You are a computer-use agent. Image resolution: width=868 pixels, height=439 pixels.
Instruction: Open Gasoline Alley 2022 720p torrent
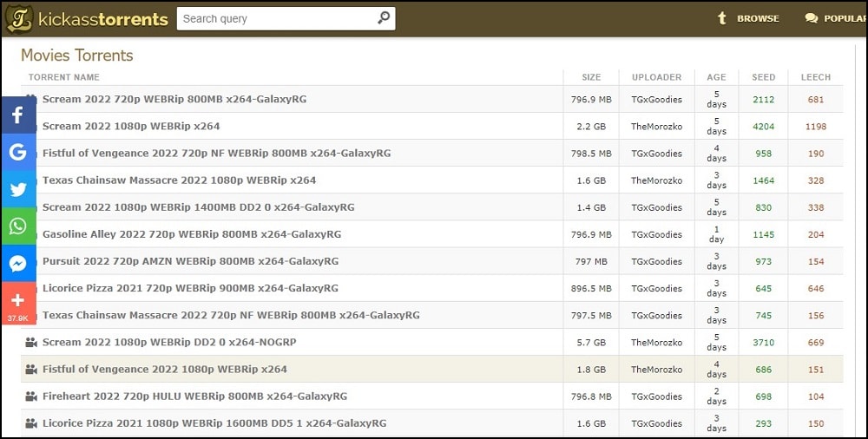point(192,234)
